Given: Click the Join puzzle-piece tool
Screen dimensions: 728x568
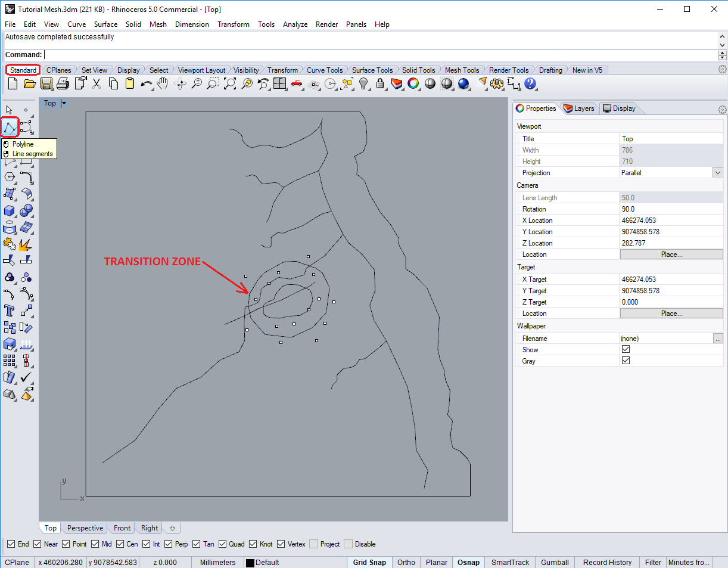Looking at the screenshot, I should [9, 244].
